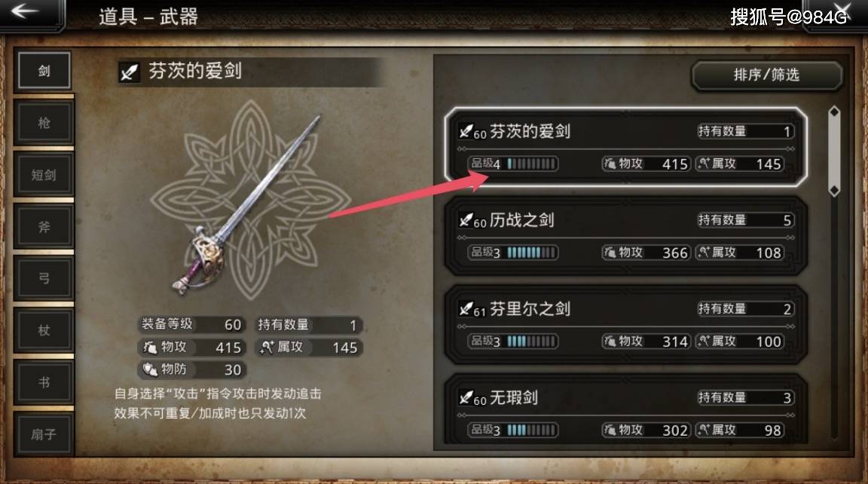Image resolution: width=868 pixels, height=484 pixels.
Task: Click the large sword preview image
Action: tap(247, 204)
